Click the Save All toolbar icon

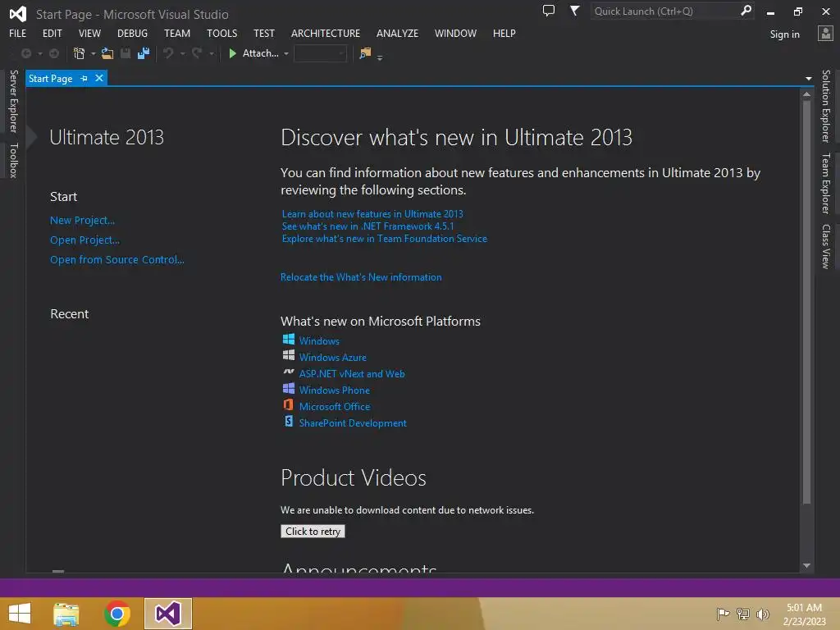[144, 53]
